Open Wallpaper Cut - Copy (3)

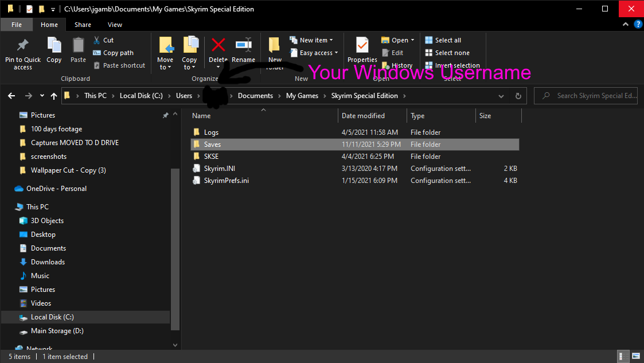click(x=68, y=170)
